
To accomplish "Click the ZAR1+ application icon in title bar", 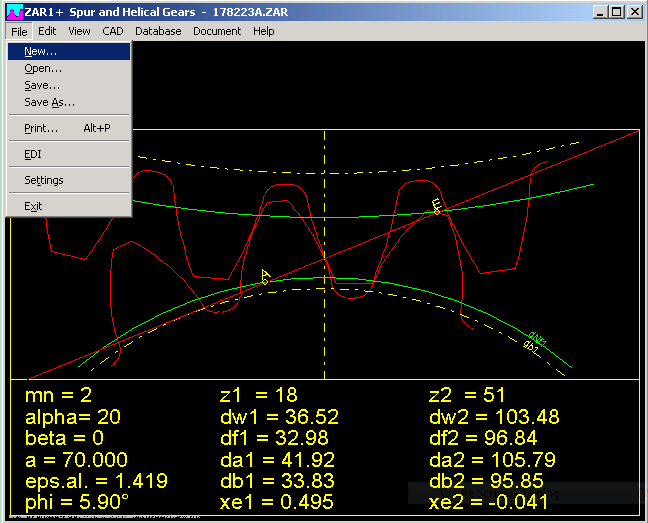I will [15, 12].
